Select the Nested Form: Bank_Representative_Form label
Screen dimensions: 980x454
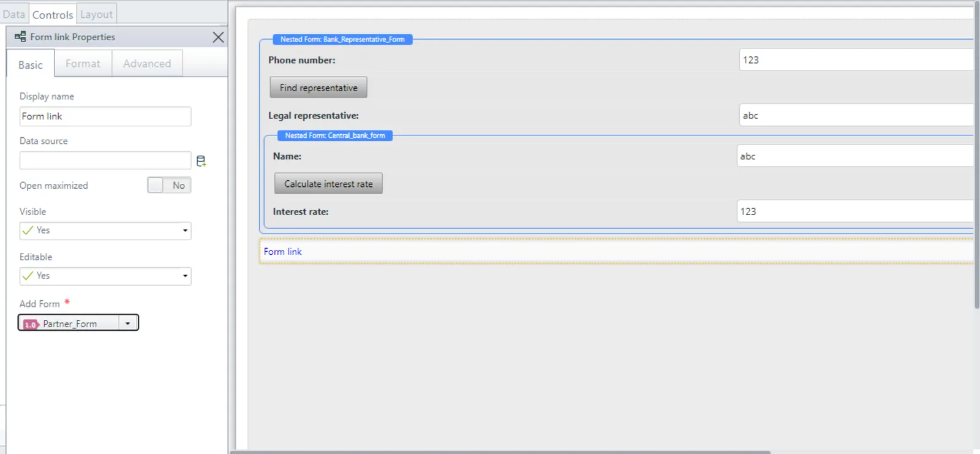point(342,39)
